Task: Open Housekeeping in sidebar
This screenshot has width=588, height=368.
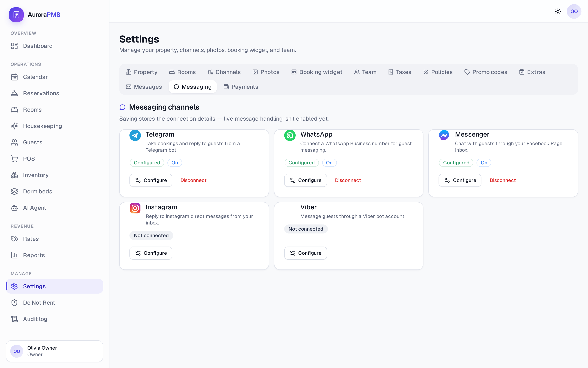Action: click(x=55, y=126)
